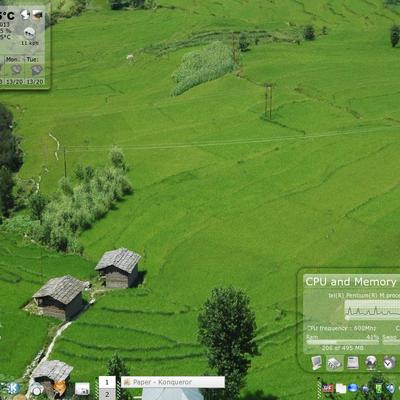Screen dimensions: 400x400
Task: Click the CPU and Memory widget title
Action: click(351, 282)
